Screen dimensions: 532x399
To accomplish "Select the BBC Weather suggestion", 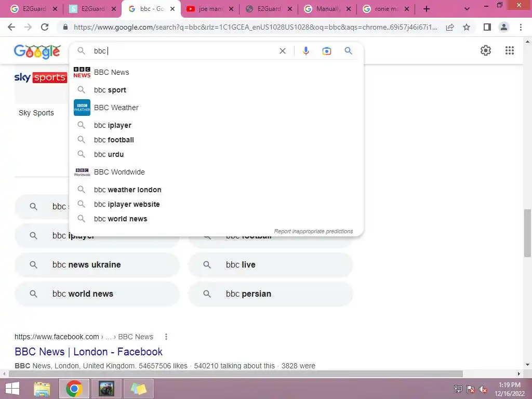I will [x=216, y=108].
